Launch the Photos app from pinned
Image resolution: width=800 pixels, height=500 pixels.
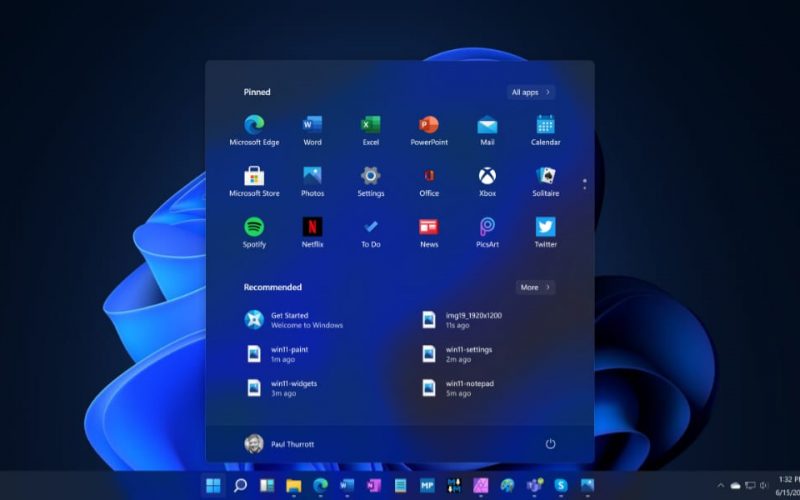312,182
